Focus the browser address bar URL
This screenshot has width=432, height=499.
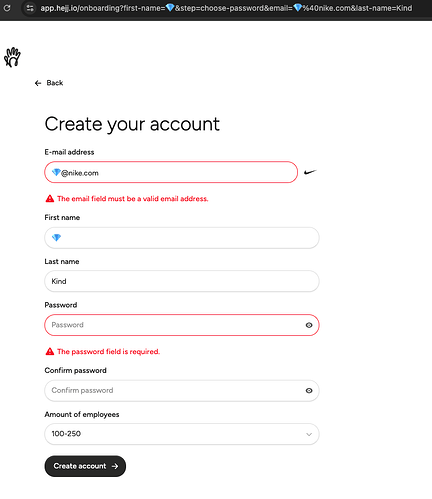click(x=226, y=8)
